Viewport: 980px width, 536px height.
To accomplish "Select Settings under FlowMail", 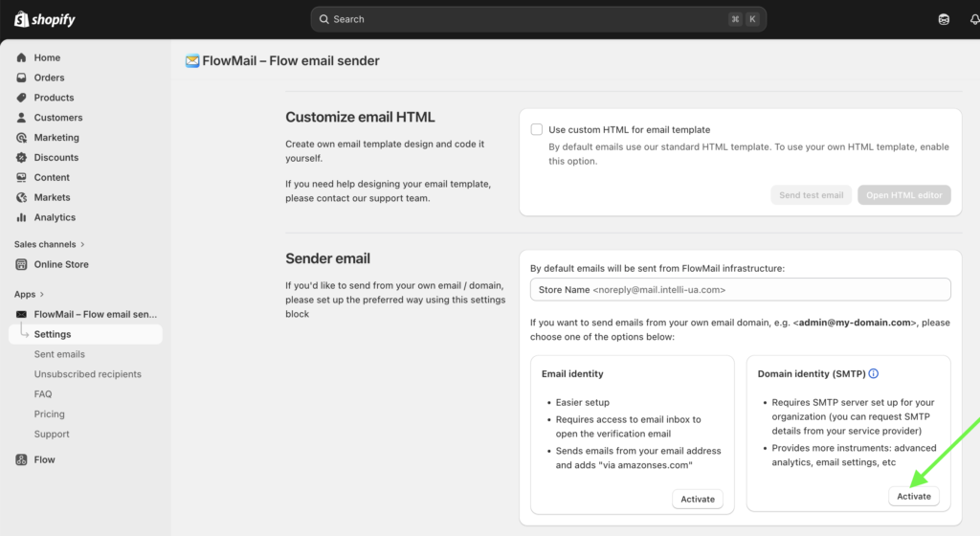I will (x=85, y=334).
